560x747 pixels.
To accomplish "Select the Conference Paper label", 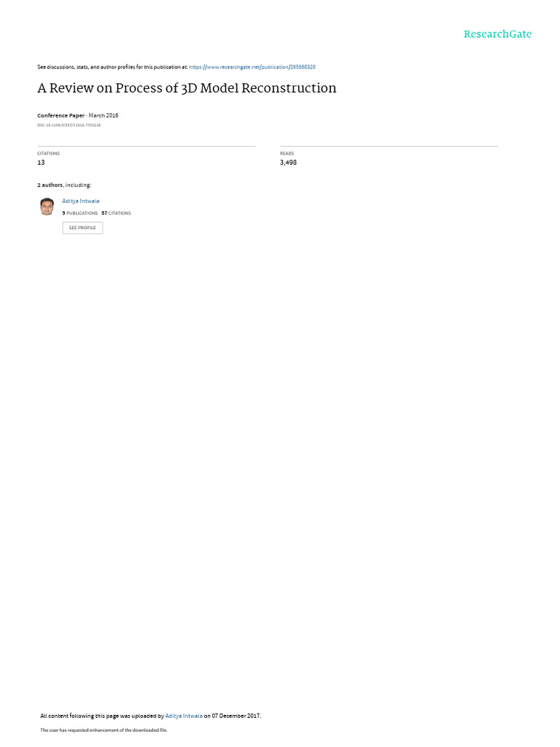I will tap(61, 116).
